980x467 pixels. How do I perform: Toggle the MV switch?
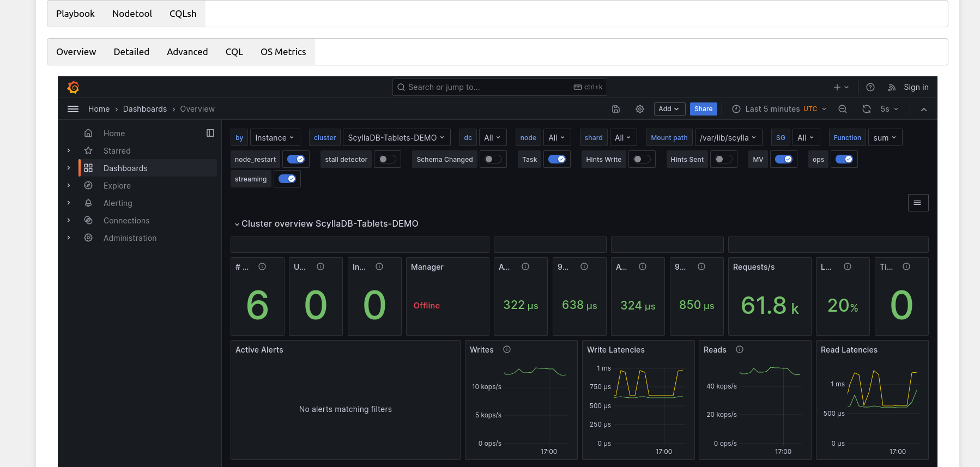click(784, 159)
